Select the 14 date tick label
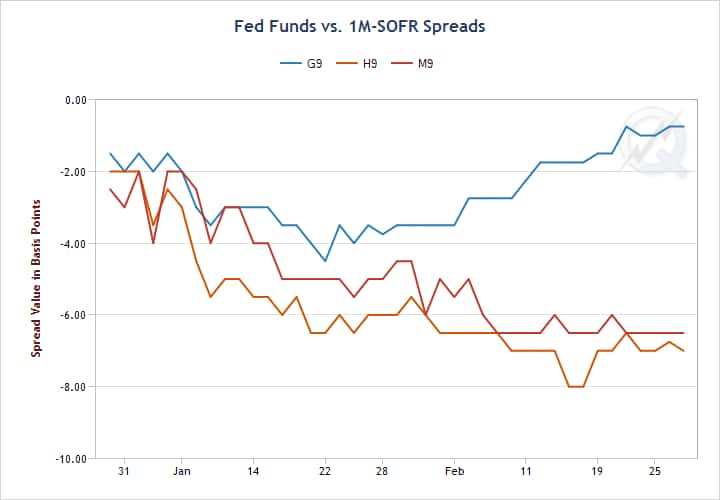720x500 pixels. pyautogui.click(x=253, y=470)
